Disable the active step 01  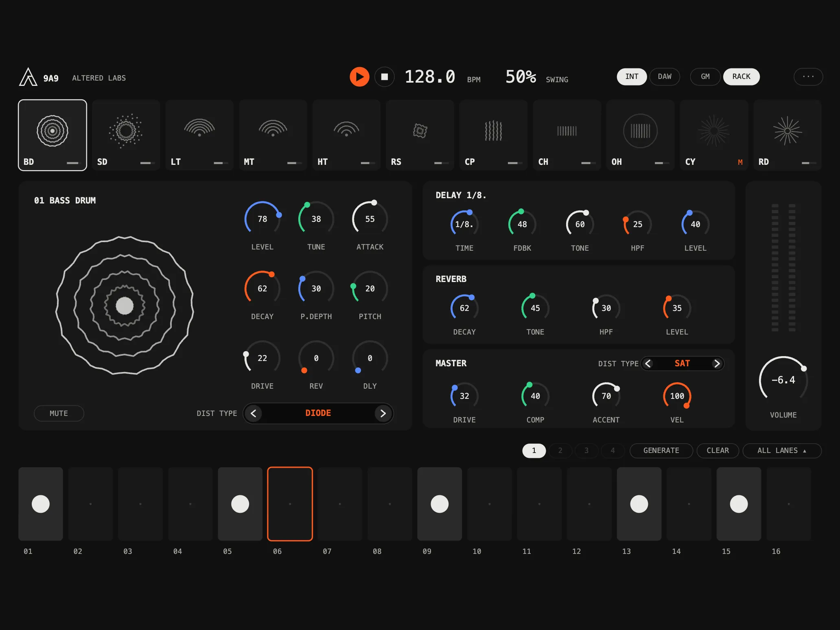tap(41, 504)
